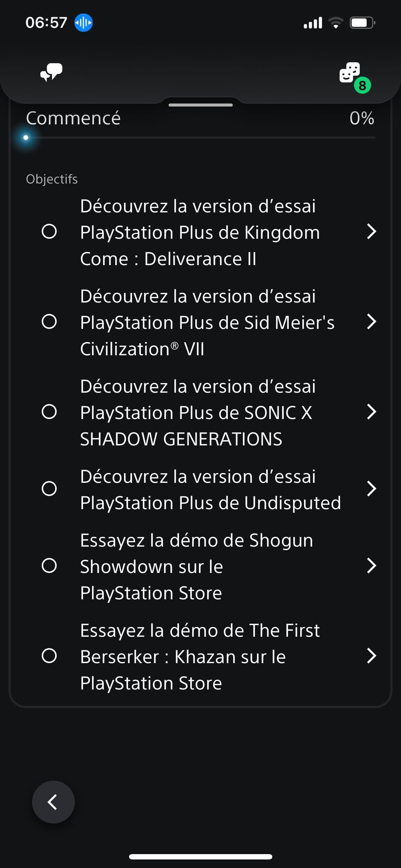Toggle the circle for Kingdom Come Deliverance II
This screenshot has height=868, width=401.
click(49, 232)
